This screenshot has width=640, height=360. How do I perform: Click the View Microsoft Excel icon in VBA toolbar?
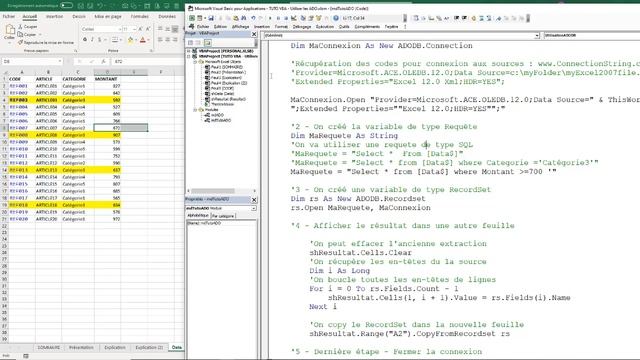(191, 18)
